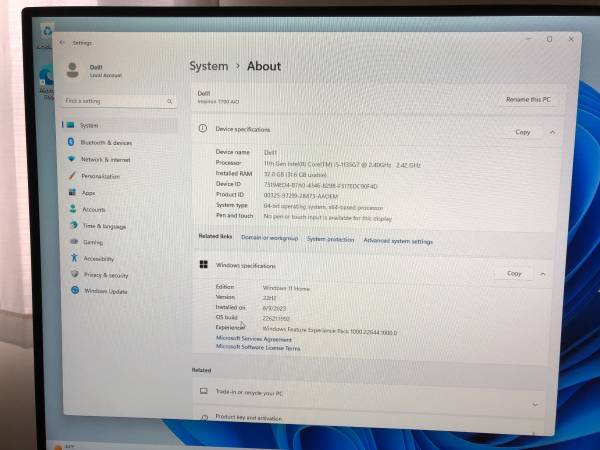The width and height of the screenshot is (600, 450).
Task: Click the Microsoft Software License Terms link
Action: (x=258, y=348)
